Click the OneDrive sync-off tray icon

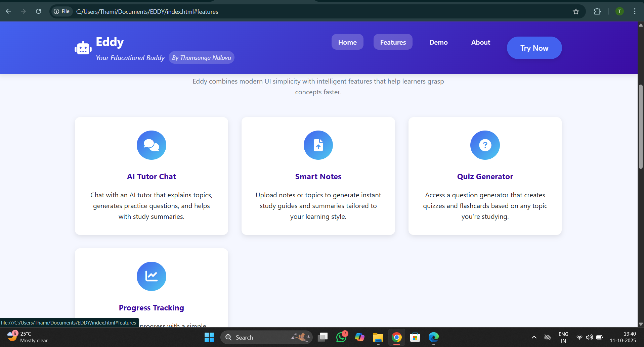pyautogui.click(x=548, y=337)
